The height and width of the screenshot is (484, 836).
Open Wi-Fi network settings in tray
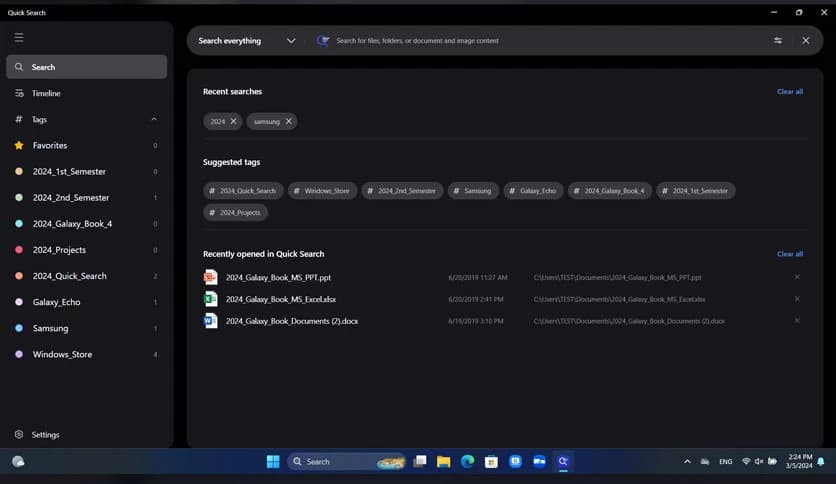(x=746, y=462)
